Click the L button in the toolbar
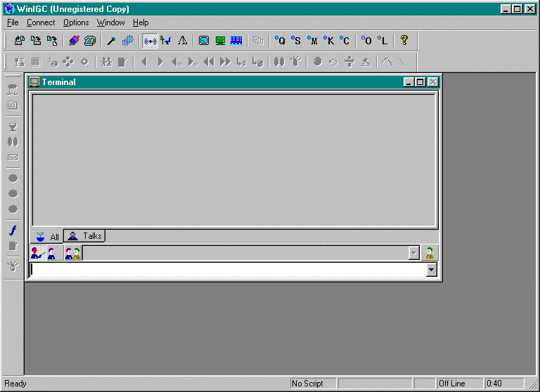 tap(382, 41)
